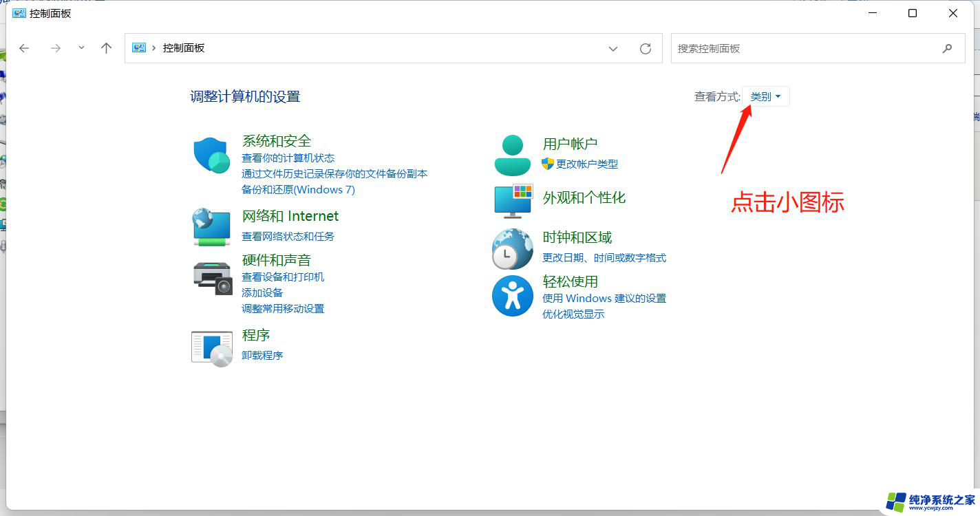Open 通过文件历史记录保存你的文件备份副本
Screen dimensions: 980x516
tap(334, 173)
